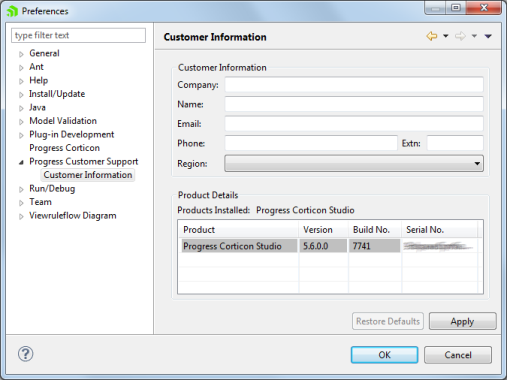Click the Cancel button

pos(458,355)
